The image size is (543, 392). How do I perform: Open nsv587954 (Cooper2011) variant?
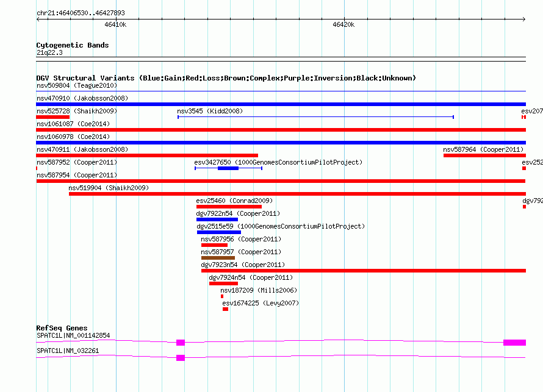[x=281, y=181]
